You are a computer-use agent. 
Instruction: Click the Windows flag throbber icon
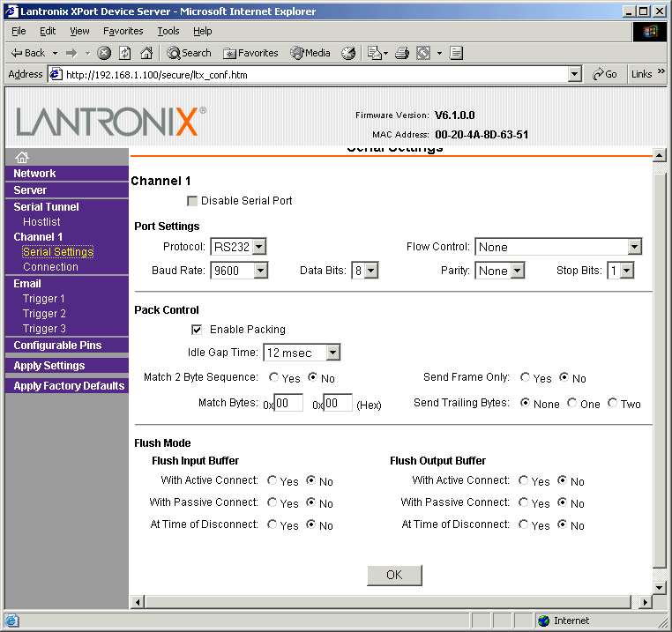tap(649, 31)
